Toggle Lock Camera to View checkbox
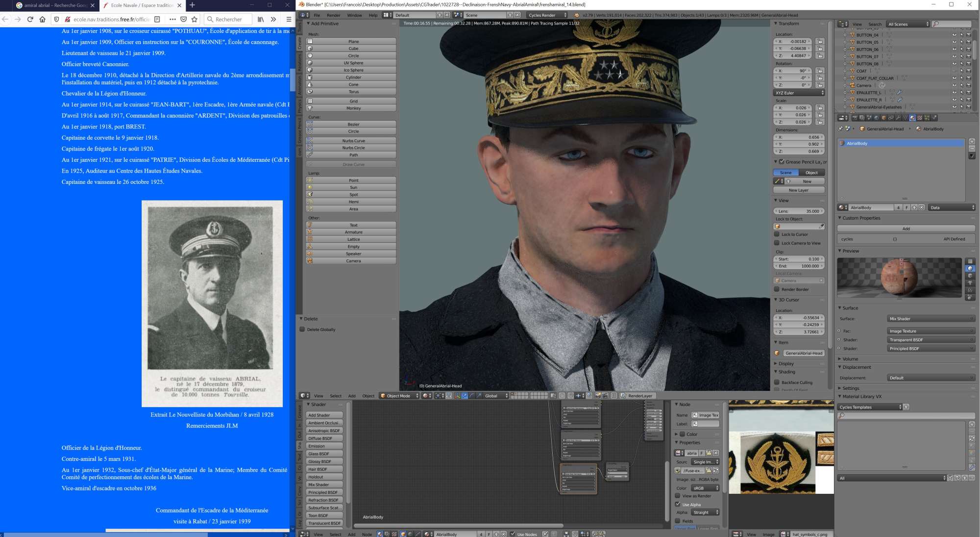 (x=777, y=243)
